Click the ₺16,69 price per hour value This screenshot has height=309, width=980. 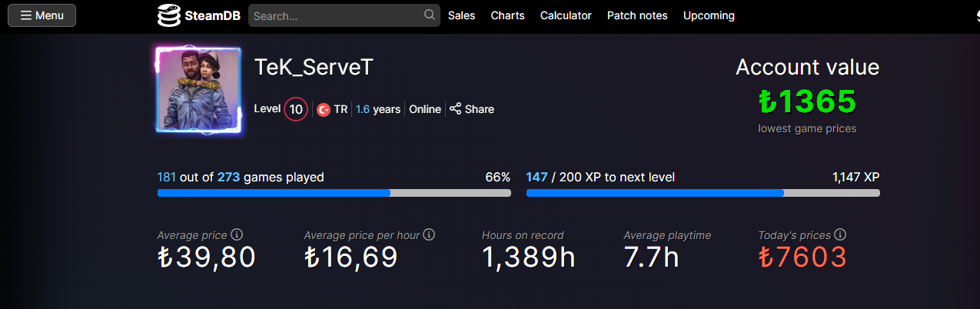350,257
